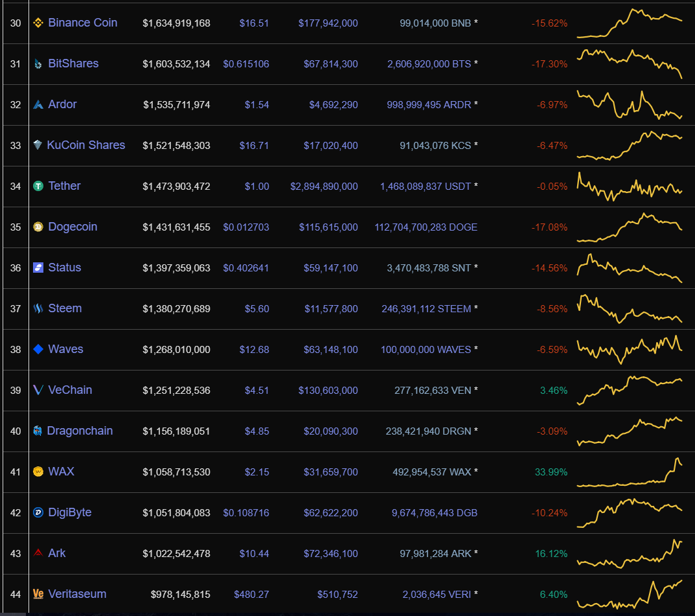Open the Waves coin link

point(65,348)
